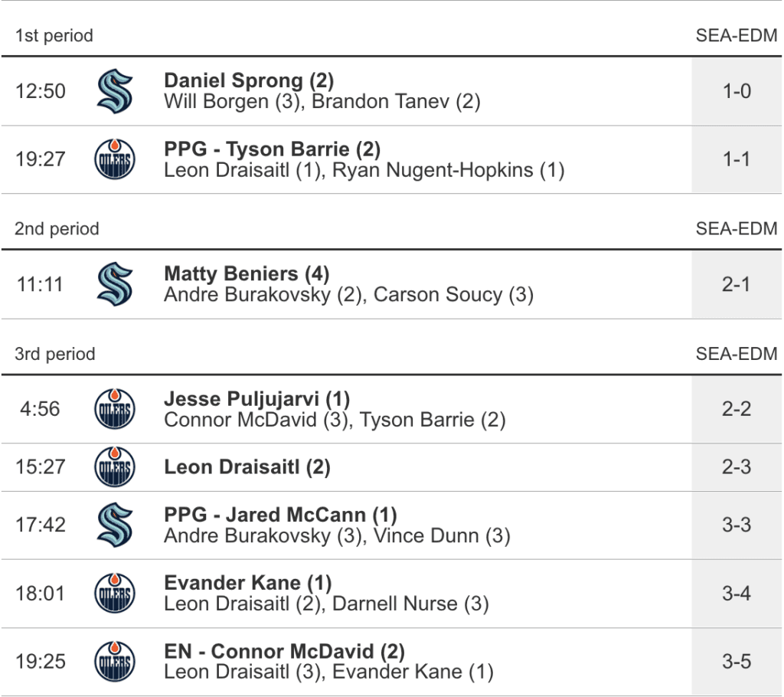The height and width of the screenshot is (697, 784).
Task: Click the Kraken logo beside Jared McCann's PPG
Action: (x=115, y=525)
